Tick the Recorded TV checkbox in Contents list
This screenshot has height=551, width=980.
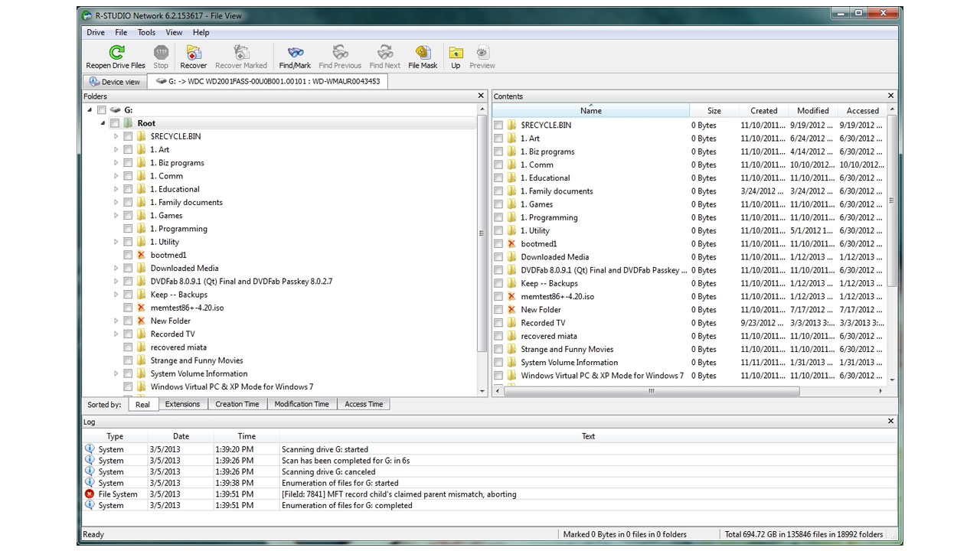coord(498,323)
